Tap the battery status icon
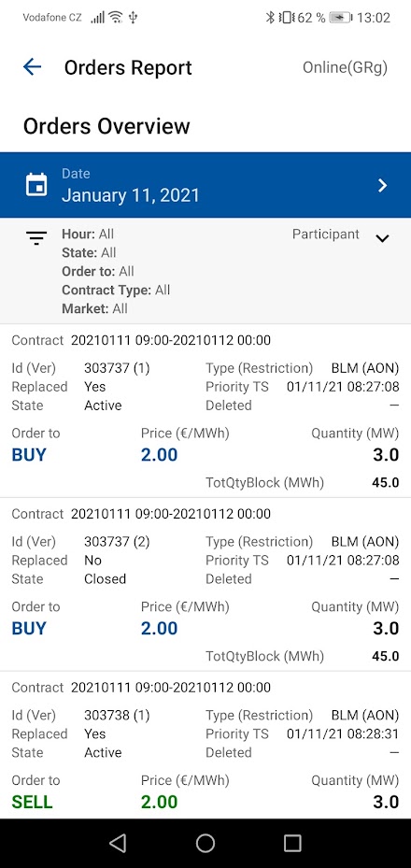This screenshot has width=411, height=868. pyautogui.click(x=340, y=18)
